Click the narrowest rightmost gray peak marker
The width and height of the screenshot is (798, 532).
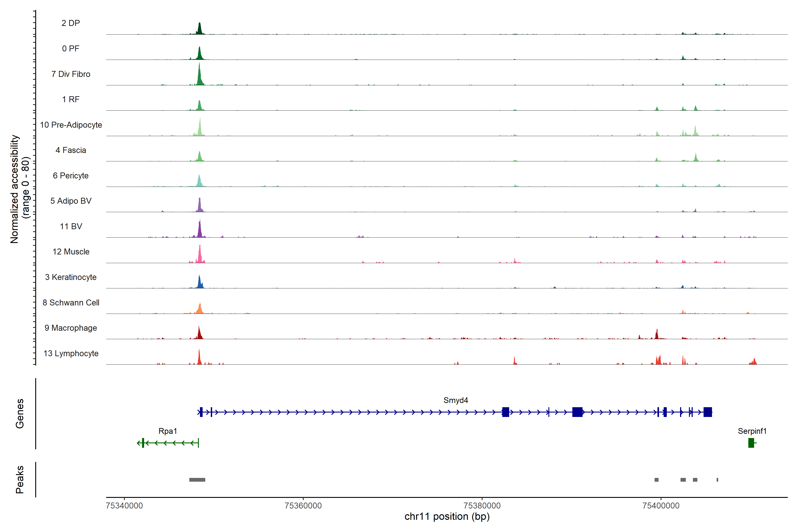point(717,480)
